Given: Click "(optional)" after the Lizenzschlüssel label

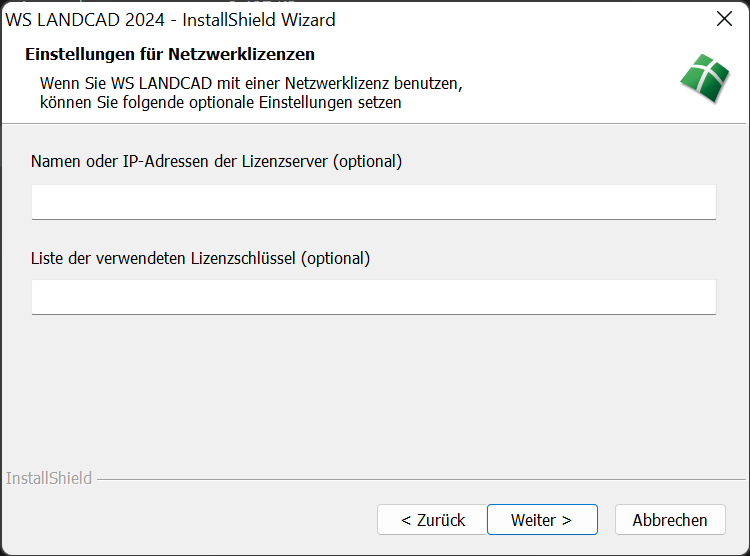Looking at the screenshot, I should pyautogui.click(x=337, y=258).
